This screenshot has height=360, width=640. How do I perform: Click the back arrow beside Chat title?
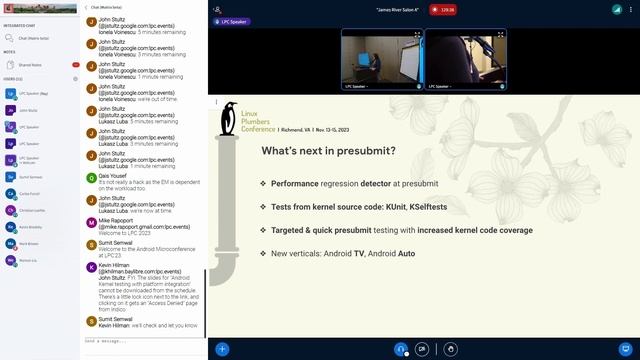click(x=86, y=7)
